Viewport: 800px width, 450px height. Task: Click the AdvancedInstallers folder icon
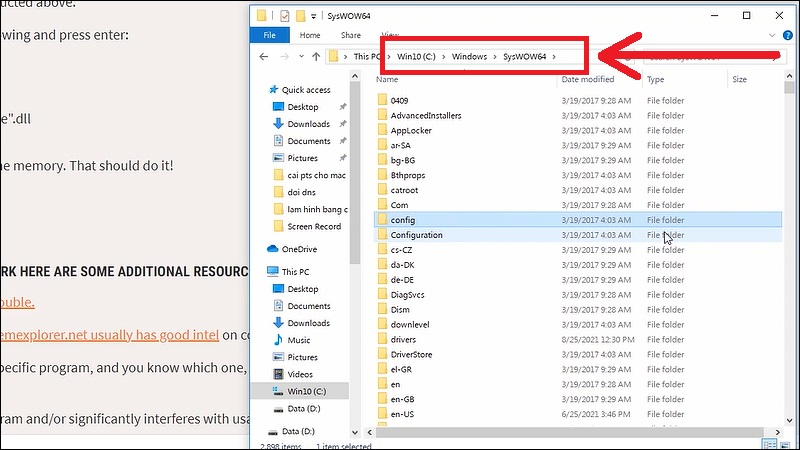pos(382,115)
